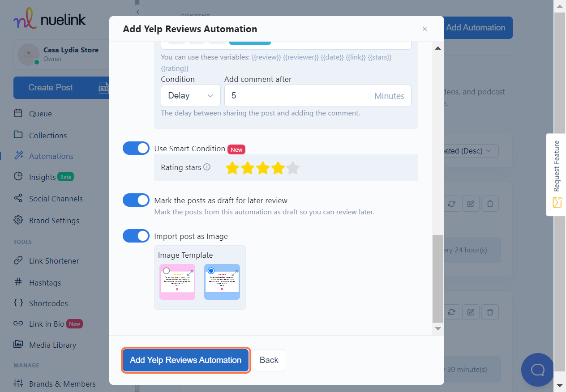Insert the {{date}} variable
This screenshot has height=392, width=566.
pos(333,57)
